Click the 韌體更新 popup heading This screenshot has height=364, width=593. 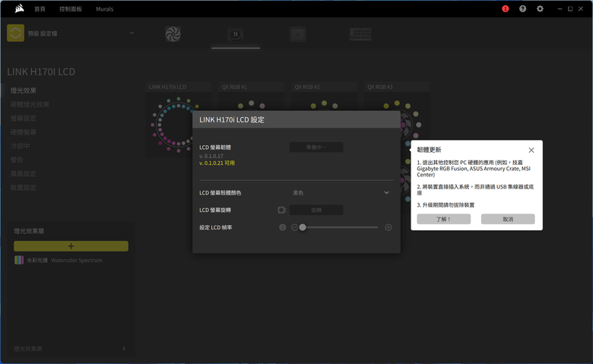pos(429,150)
